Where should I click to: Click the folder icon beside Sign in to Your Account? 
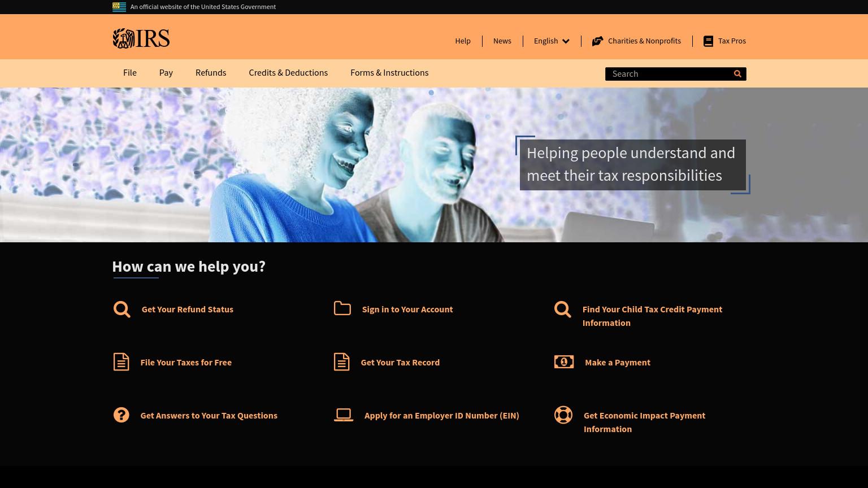[x=342, y=308]
